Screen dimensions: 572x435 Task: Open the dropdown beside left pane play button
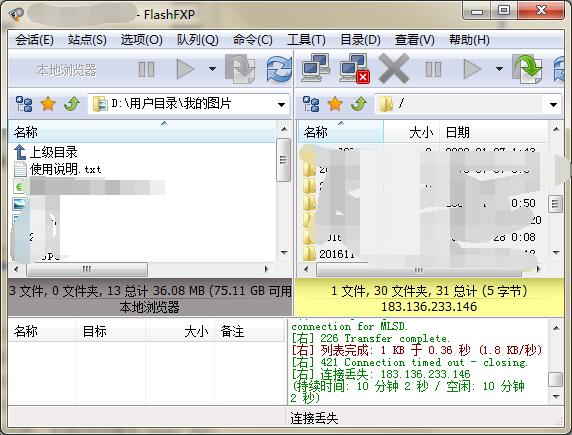coord(212,69)
